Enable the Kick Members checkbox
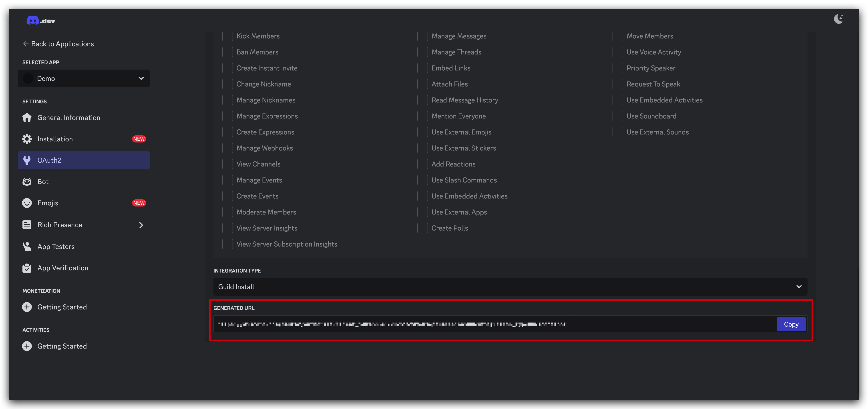Viewport: 868px width, 409px height. 227,36
